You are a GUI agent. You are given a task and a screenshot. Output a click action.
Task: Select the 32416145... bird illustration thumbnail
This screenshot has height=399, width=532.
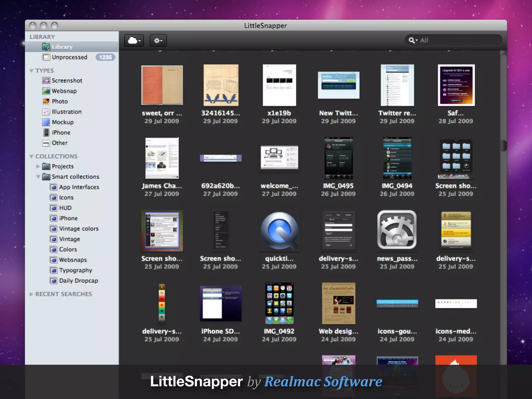coord(221,85)
